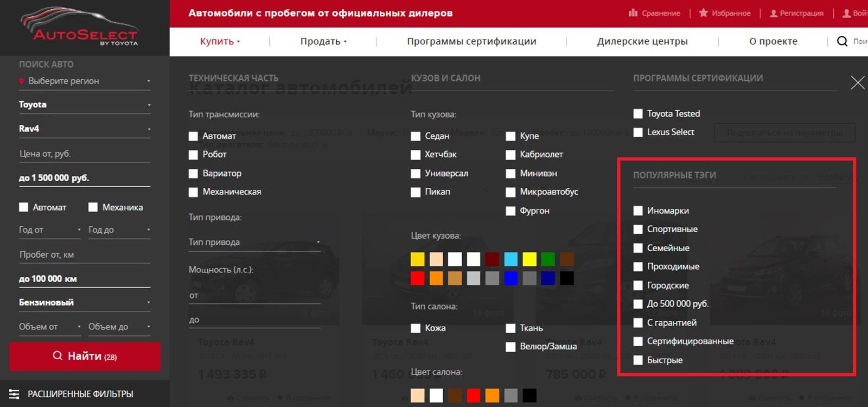Click the AutoSelect by Toyota logo
868x407 pixels.
80,27
